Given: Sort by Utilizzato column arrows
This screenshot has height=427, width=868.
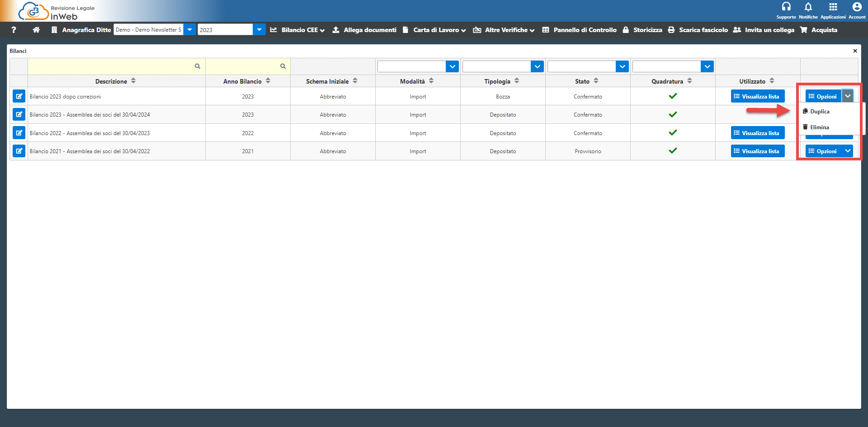Looking at the screenshot, I should coord(772,81).
